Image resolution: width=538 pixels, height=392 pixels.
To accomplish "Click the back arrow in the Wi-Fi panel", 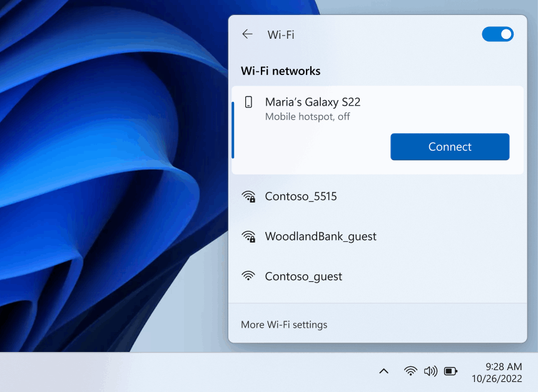I will [248, 34].
